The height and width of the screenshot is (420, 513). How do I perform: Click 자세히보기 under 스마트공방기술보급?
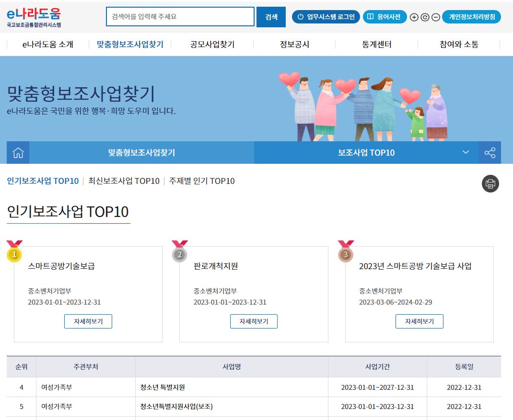point(88,321)
